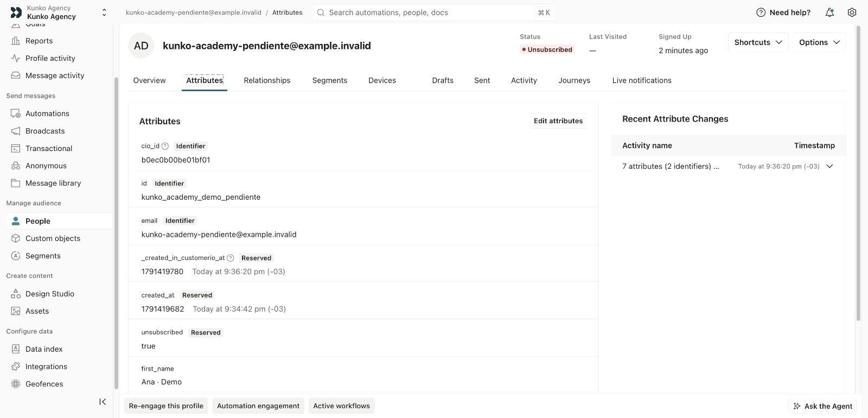Select People in the sidebar
The height and width of the screenshot is (418, 868).
(59, 221)
